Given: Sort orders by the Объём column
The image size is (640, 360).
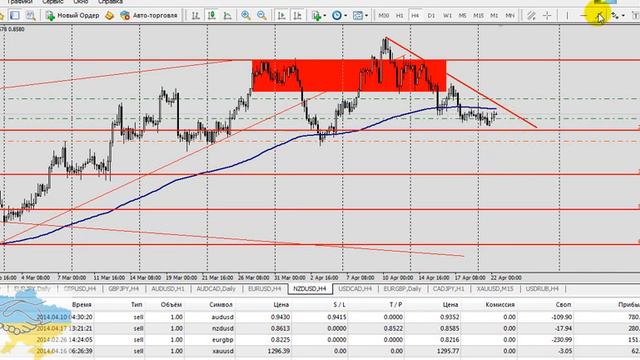Looking at the screenshot, I should (171, 304).
